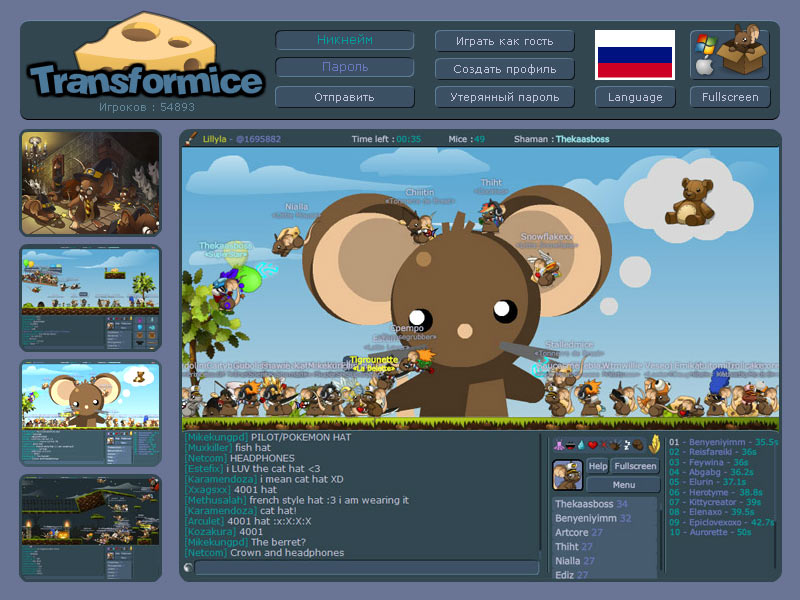Click the [Methusalah] chat name
Viewport: 800px width, 600px height.
coord(215,500)
